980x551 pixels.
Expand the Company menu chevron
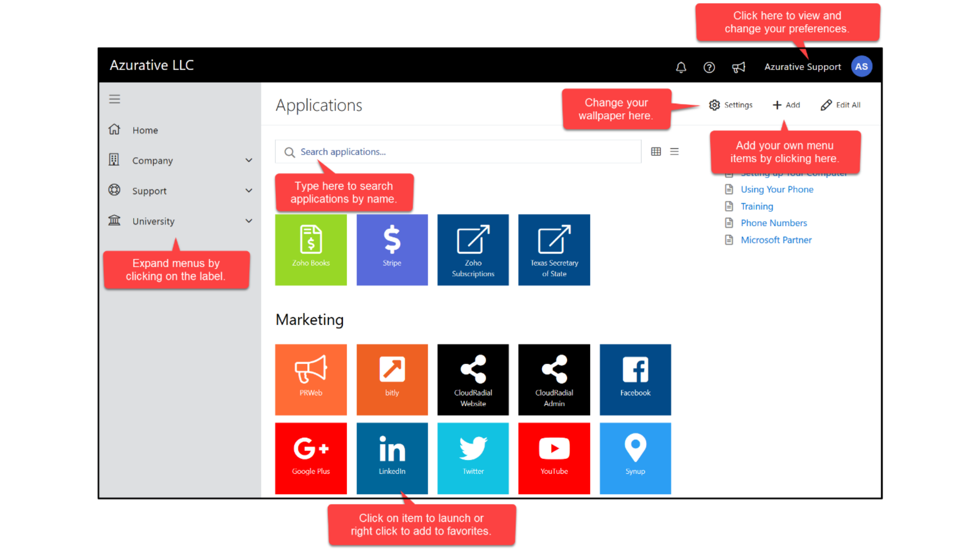pos(249,160)
